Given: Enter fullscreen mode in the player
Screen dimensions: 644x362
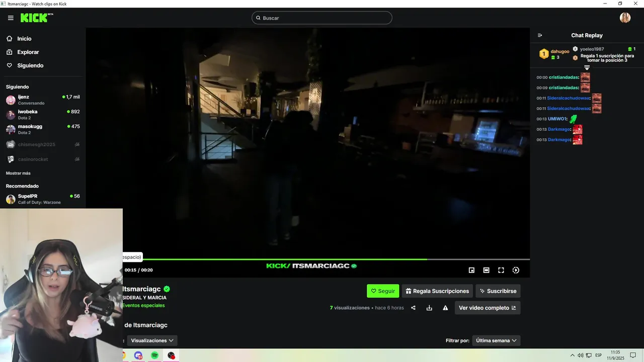Looking at the screenshot, I should (x=501, y=270).
